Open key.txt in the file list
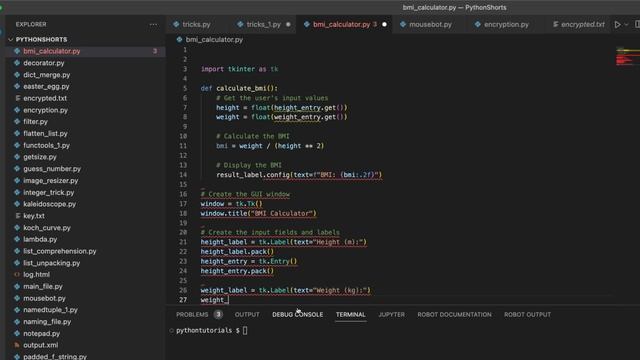 pyautogui.click(x=34, y=216)
